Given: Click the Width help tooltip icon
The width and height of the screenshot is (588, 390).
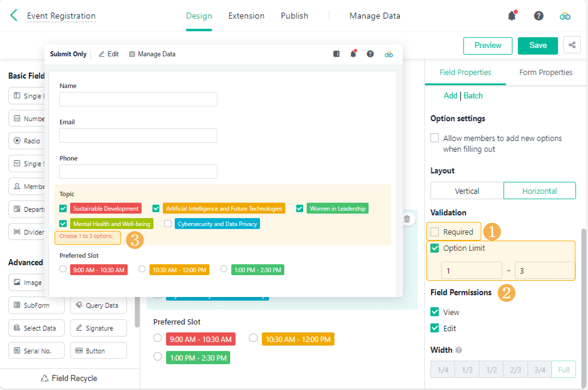Looking at the screenshot, I should [459, 350].
